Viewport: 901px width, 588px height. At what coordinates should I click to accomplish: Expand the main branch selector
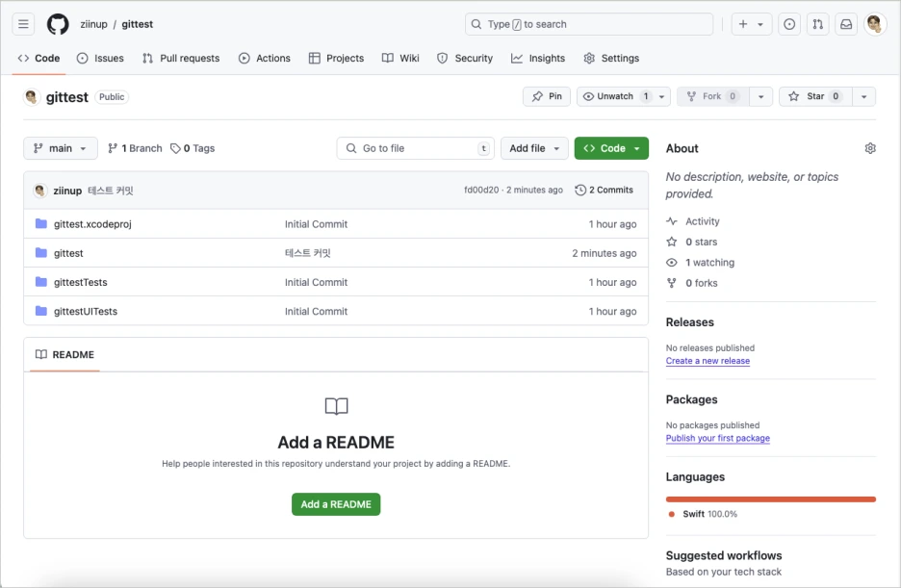[61, 148]
